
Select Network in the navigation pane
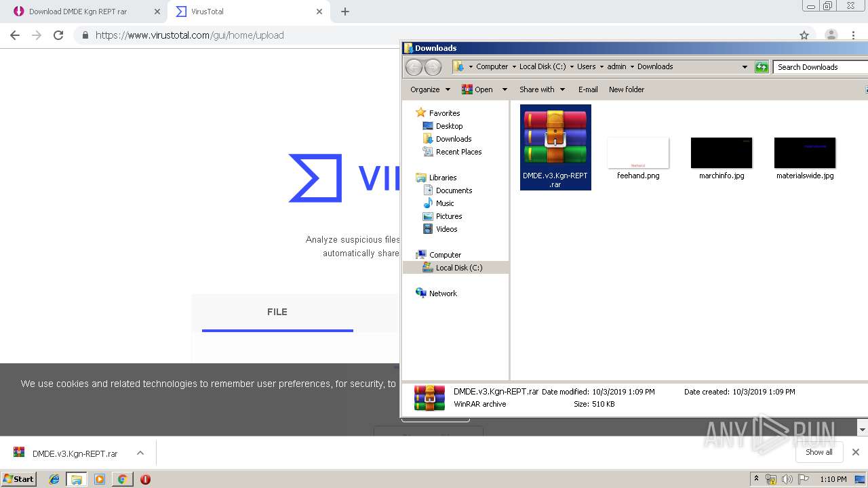tap(436, 293)
